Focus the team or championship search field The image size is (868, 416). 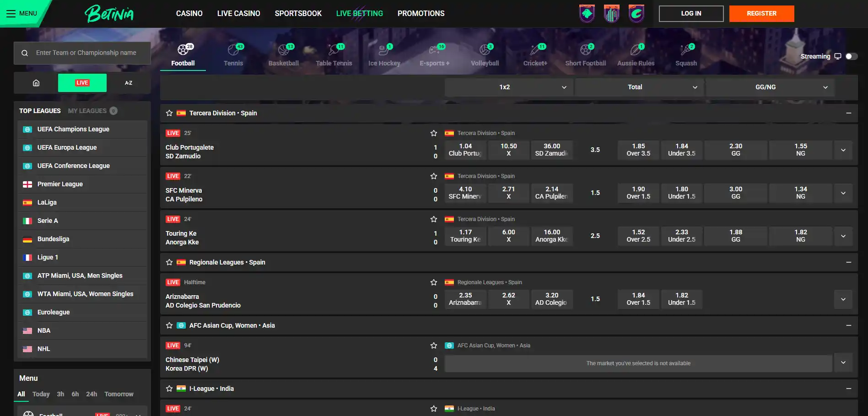pos(82,53)
